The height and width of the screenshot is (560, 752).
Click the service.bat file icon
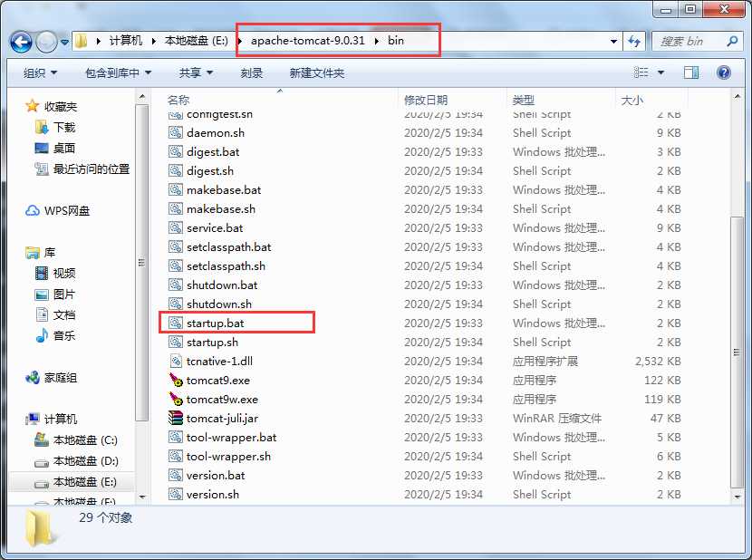tap(176, 227)
